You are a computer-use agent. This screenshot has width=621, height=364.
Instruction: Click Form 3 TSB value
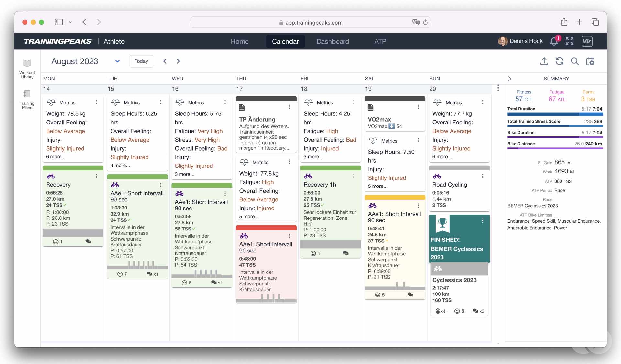(588, 99)
